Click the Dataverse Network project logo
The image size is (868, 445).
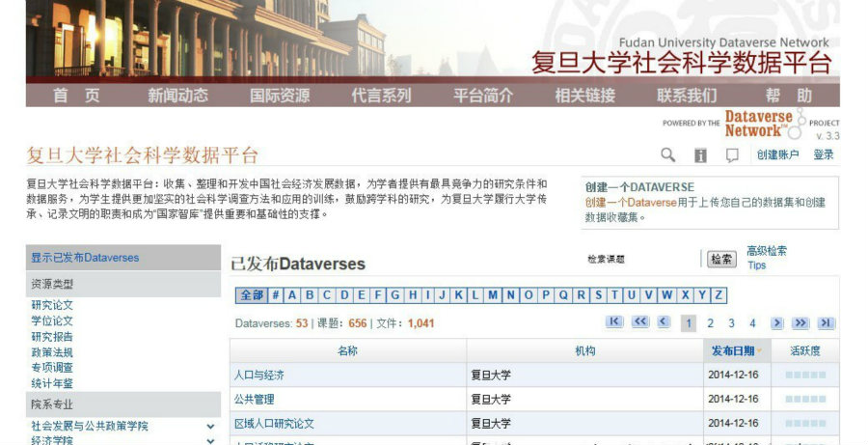click(x=764, y=124)
